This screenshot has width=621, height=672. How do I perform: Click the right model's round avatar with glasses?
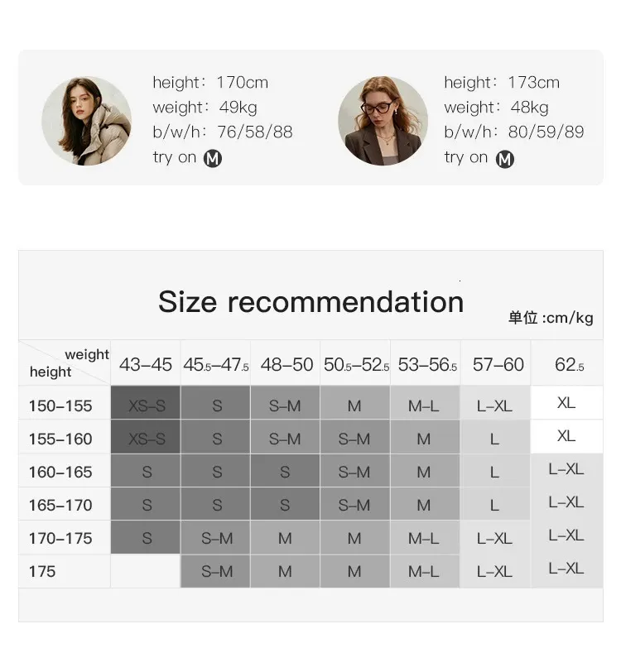click(x=383, y=121)
